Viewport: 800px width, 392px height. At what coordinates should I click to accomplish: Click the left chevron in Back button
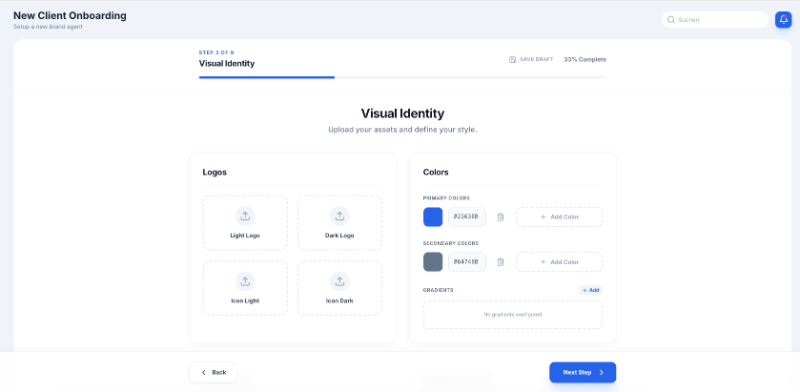(x=204, y=372)
